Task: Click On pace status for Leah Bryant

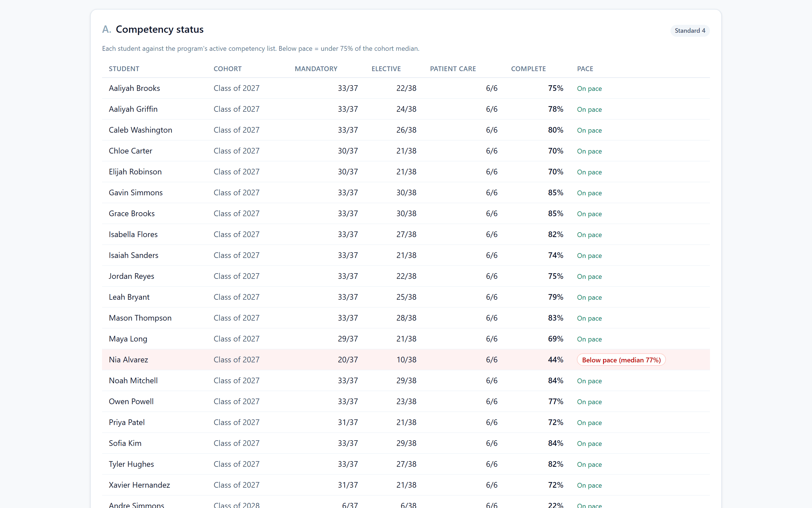Action: pos(589,297)
